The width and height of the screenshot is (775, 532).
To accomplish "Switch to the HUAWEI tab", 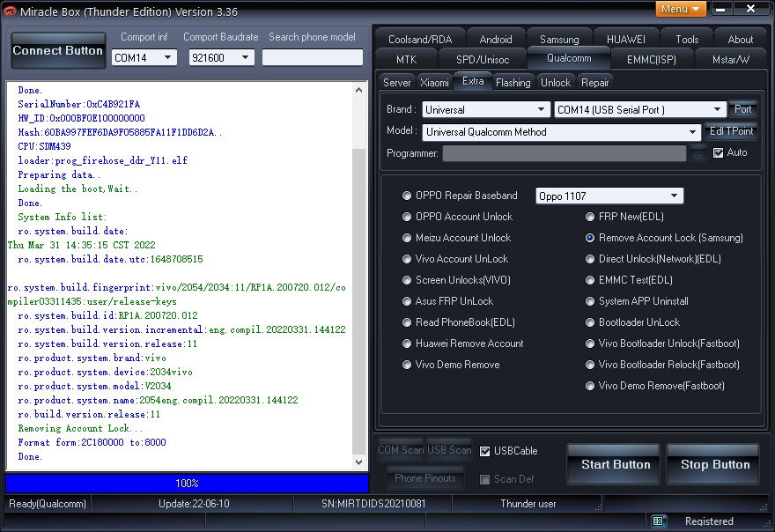I will [x=626, y=39].
